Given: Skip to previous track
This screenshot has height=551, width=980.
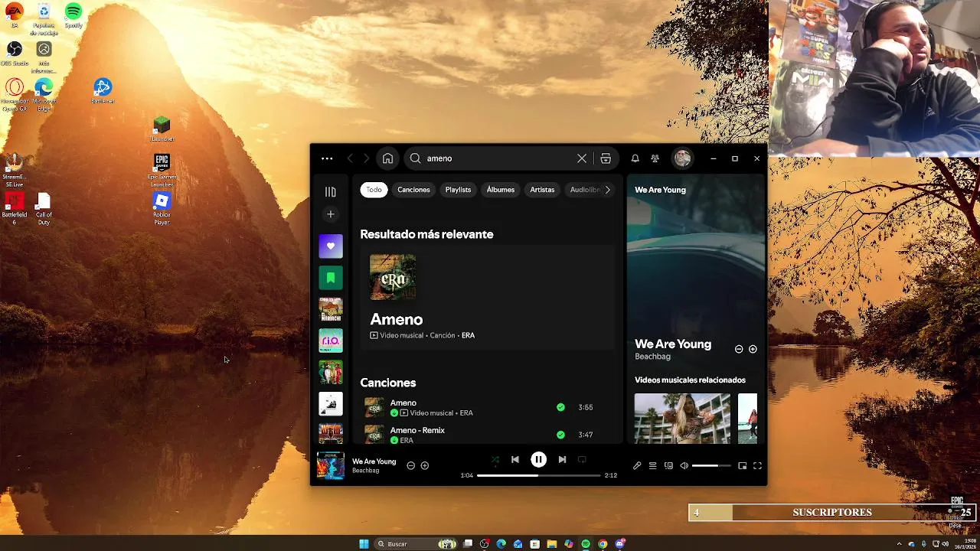Looking at the screenshot, I should point(515,460).
